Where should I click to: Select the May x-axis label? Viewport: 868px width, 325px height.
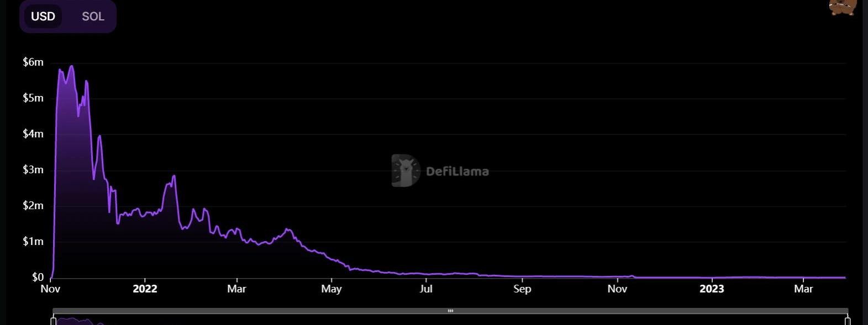(332, 289)
